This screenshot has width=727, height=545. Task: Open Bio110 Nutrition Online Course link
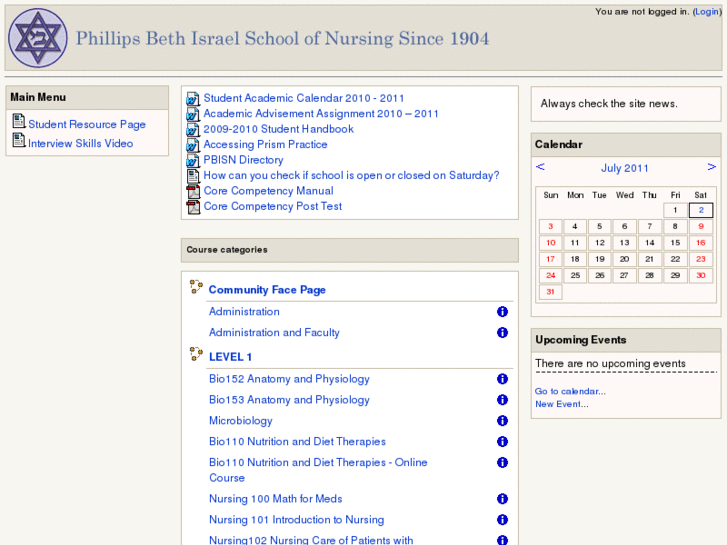coord(318,470)
